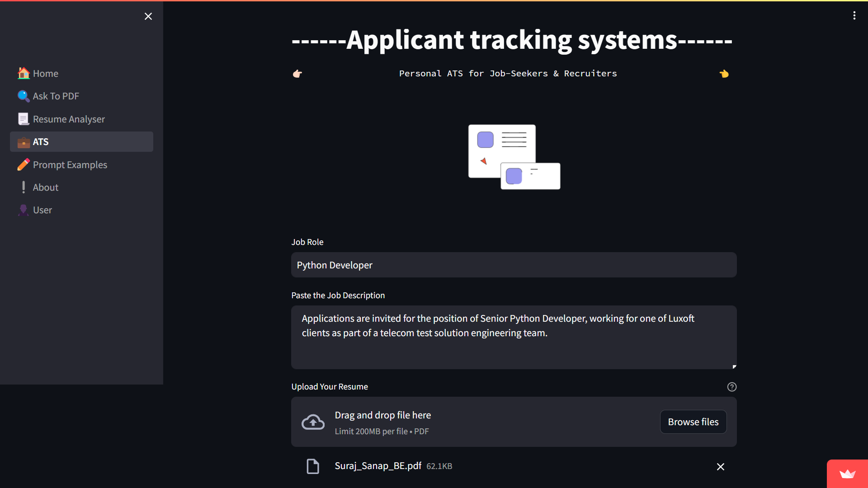Image resolution: width=868 pixels, height=488 pixels.
Task: Click the pencil icon beside Prompt Examples
Action: pyautogui.click(x=24, y=164)
